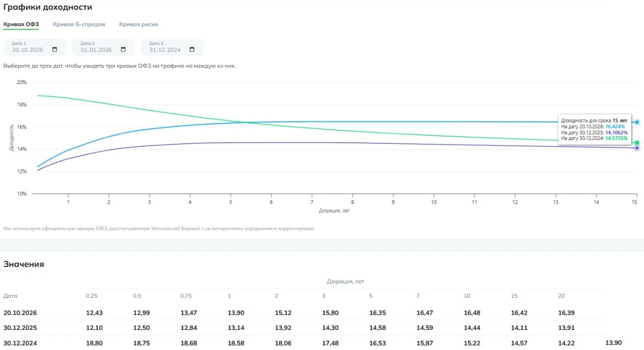Click the 16.424% value in the chart tooltip

(615, 127)
